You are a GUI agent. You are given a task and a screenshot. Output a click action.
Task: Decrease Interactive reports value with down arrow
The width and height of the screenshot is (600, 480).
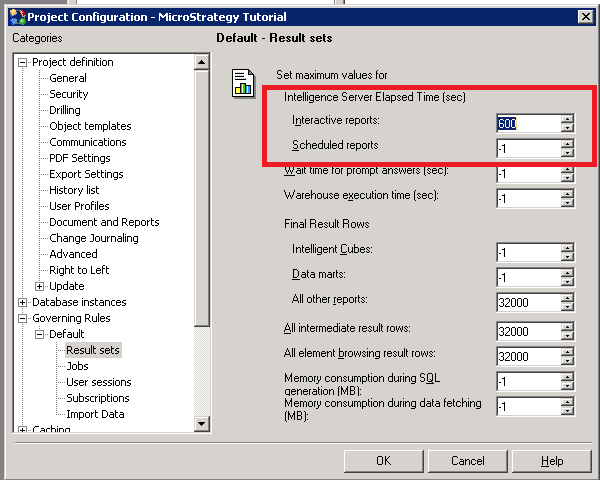click(x=567, y=128)
